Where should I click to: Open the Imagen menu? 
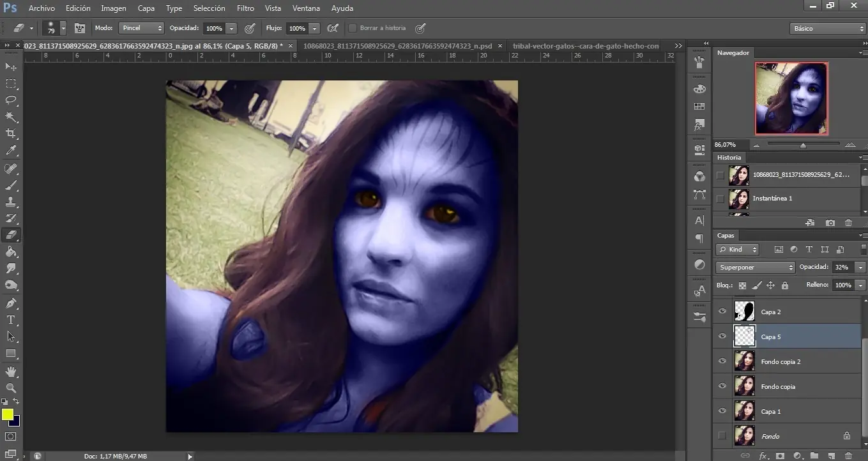tap(114, 8)
